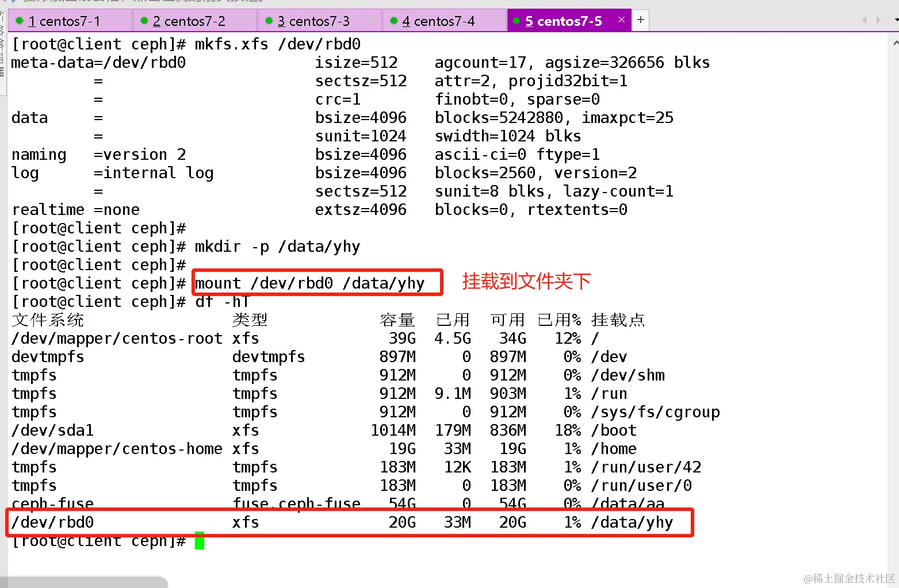899x588 pixels.
Task: Click the '/sys/fs/cgroup' mount point
Action: (x=655, y=412)
